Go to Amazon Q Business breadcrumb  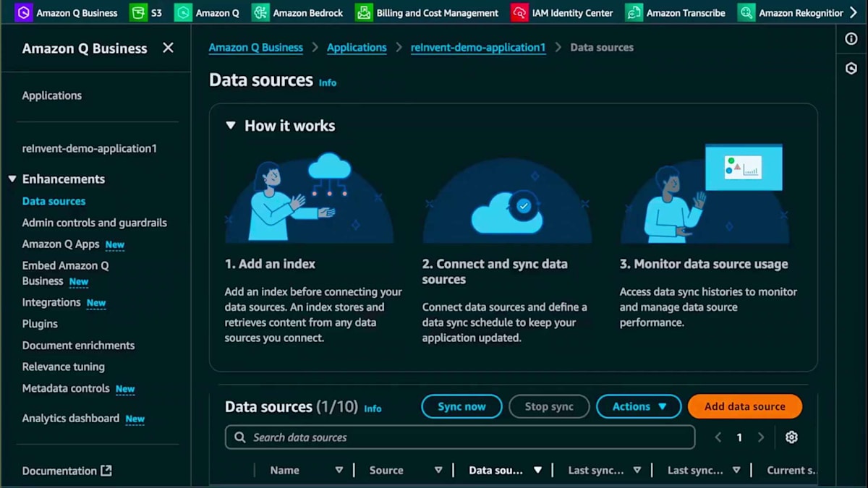coord(256,47)
